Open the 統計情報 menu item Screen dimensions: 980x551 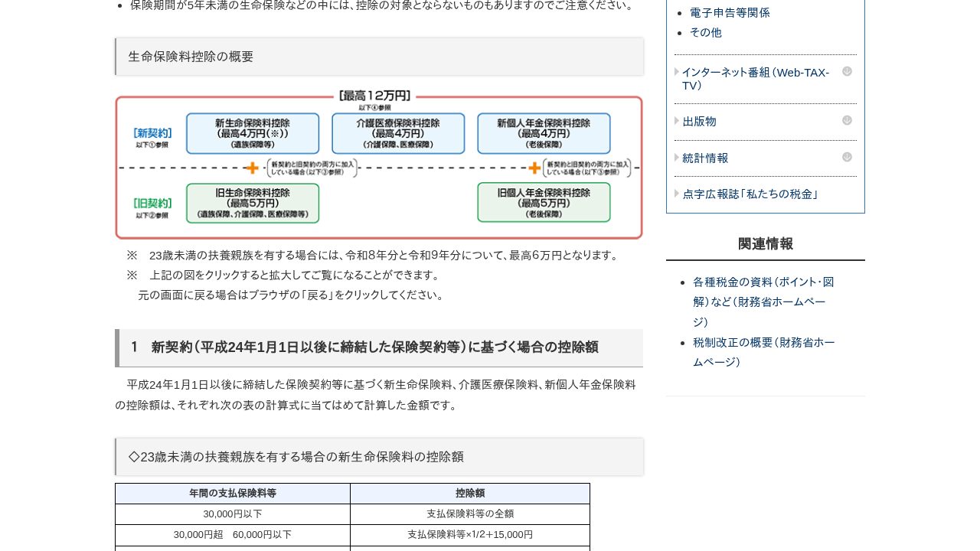pos(705,158)
